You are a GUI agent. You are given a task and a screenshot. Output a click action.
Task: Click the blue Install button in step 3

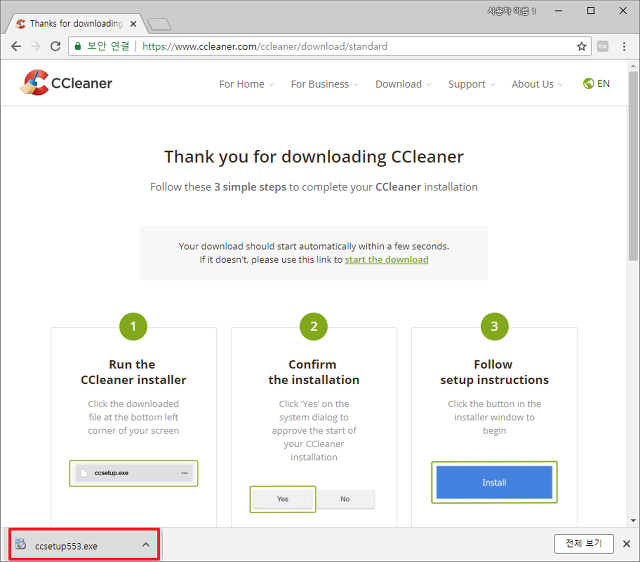coord(494,482)
